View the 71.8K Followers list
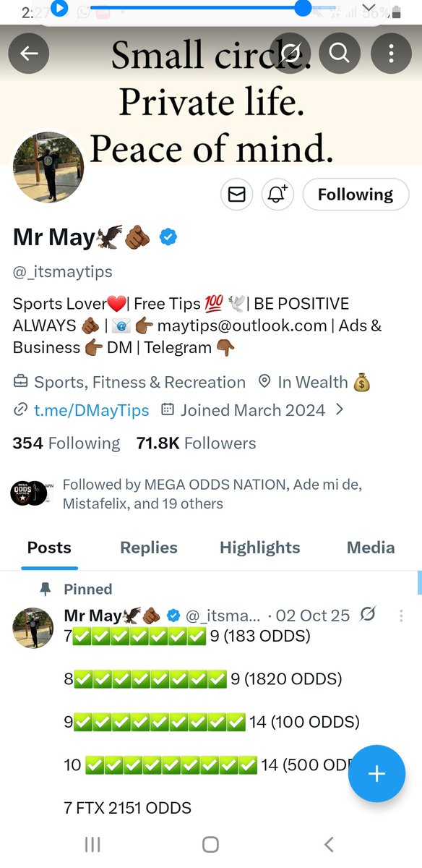 (x=196, y=443)
